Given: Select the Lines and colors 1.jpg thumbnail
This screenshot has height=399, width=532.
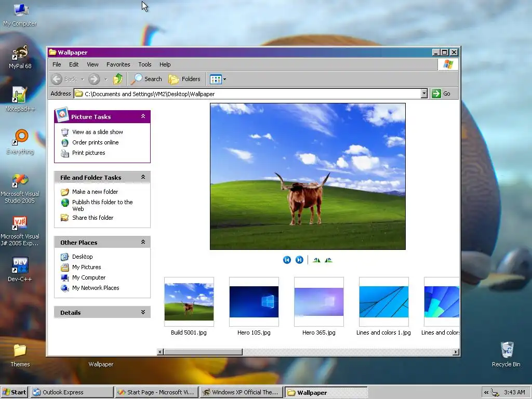Looking at the screenshot, I should tap(384, 302).
